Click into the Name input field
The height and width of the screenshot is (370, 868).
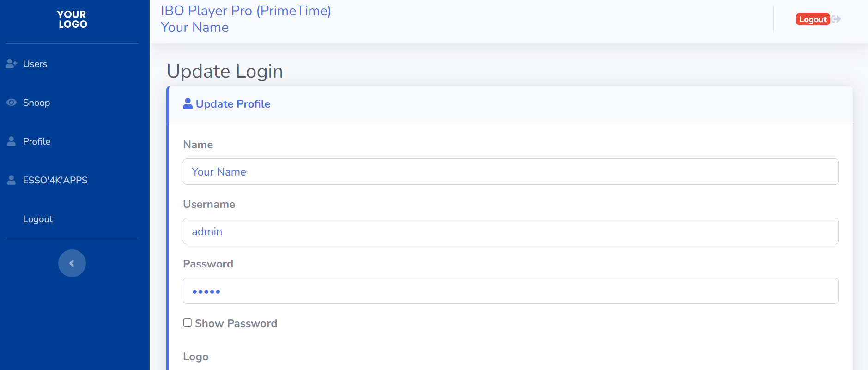(x=510, y=172)
